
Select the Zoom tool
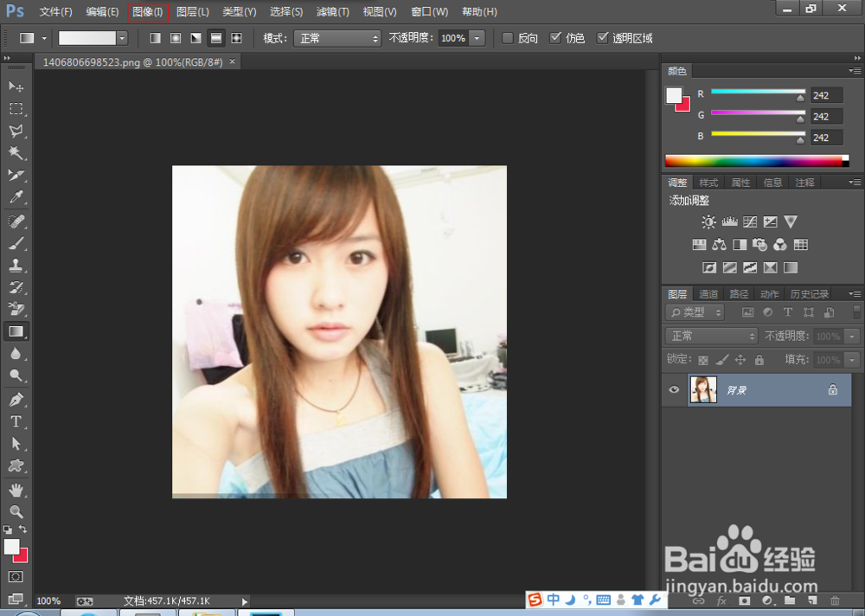16,511
